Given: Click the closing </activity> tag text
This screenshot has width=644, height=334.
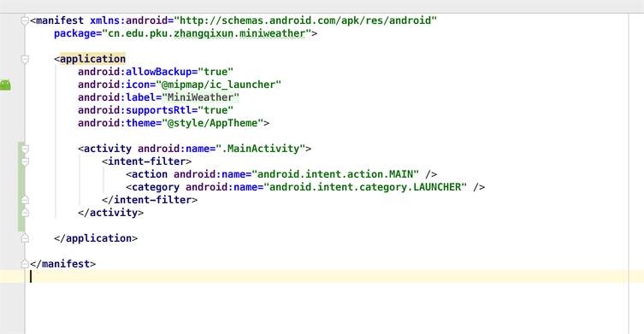Looking at the screenshot, I should tap(111, 213).
